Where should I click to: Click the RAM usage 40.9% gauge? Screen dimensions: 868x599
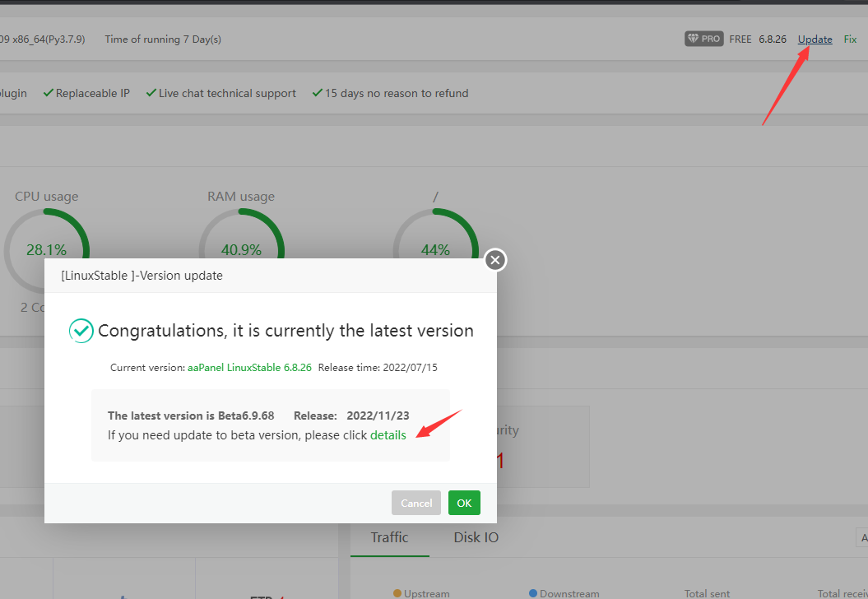click(x=241, y=250)
